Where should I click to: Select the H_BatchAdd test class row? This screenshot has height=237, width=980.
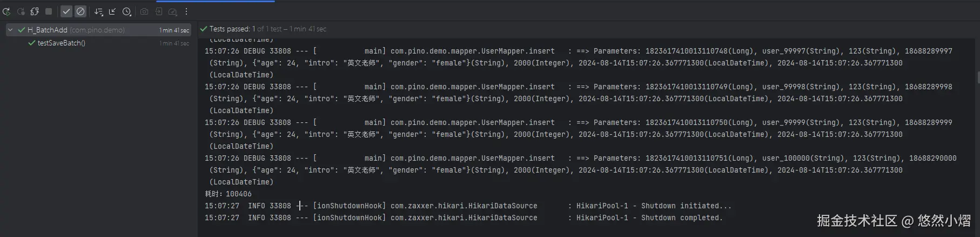coord(76,30)
